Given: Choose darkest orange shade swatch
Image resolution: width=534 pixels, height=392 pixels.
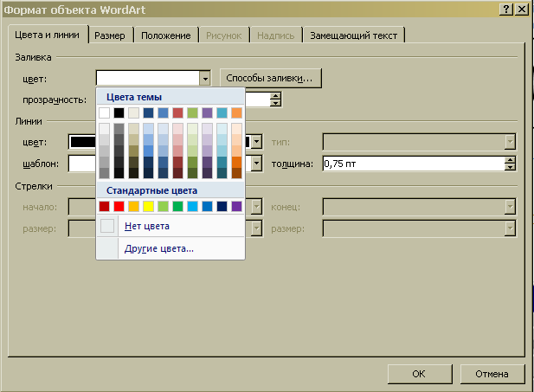Looking at the screenshot, I should 236,173.
